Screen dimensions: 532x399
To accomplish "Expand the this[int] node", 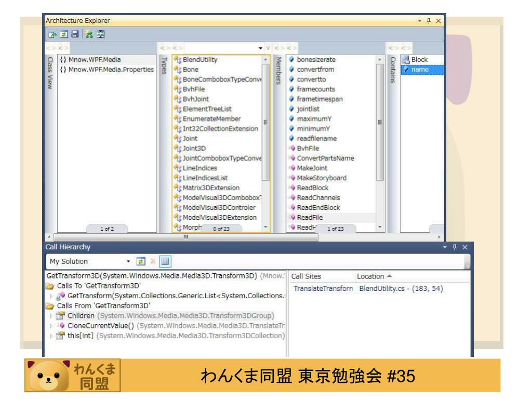I will click(51, 336).
